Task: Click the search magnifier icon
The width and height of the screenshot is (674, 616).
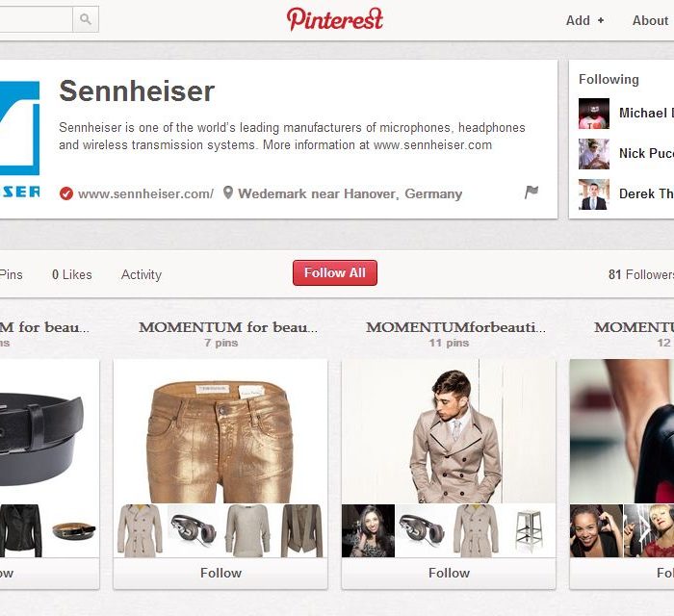Action: (x=86, y=19)
